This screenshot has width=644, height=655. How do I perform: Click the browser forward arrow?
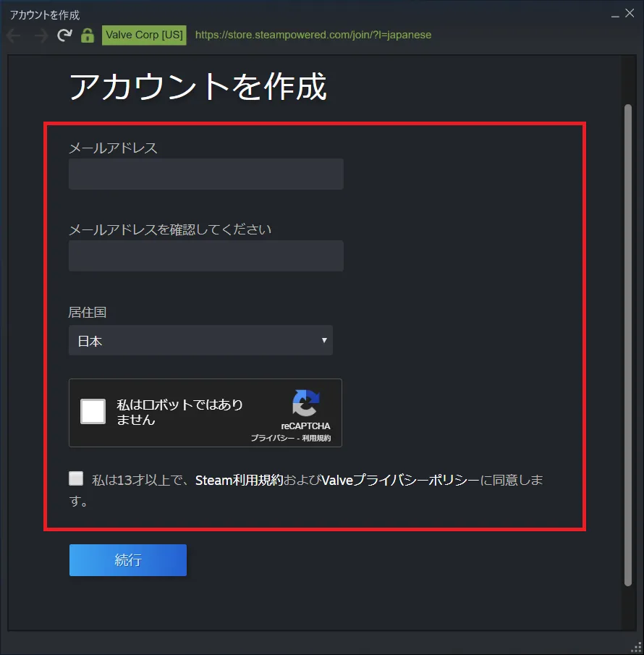tap(41, 35)
